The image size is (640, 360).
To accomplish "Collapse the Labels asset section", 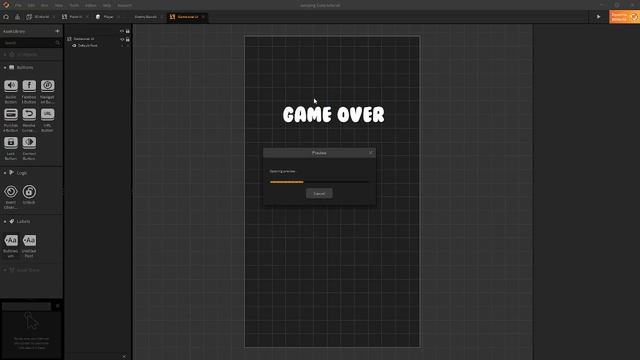I will pos(5,221).
